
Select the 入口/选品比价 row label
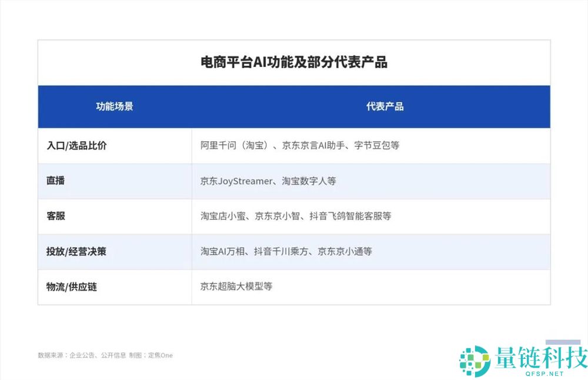click(76, 145)
